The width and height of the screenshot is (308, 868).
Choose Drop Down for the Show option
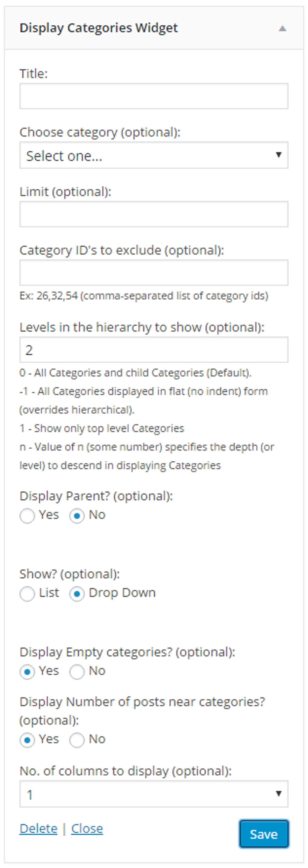click(x=78, y=593)
